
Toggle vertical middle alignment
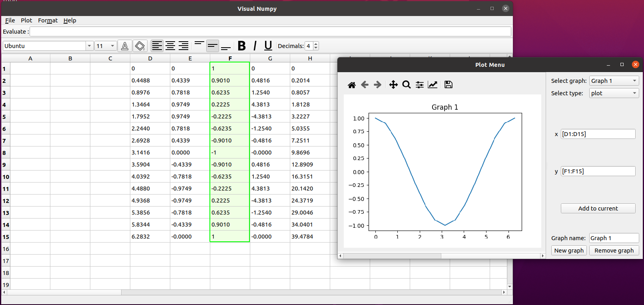point(213,46)
